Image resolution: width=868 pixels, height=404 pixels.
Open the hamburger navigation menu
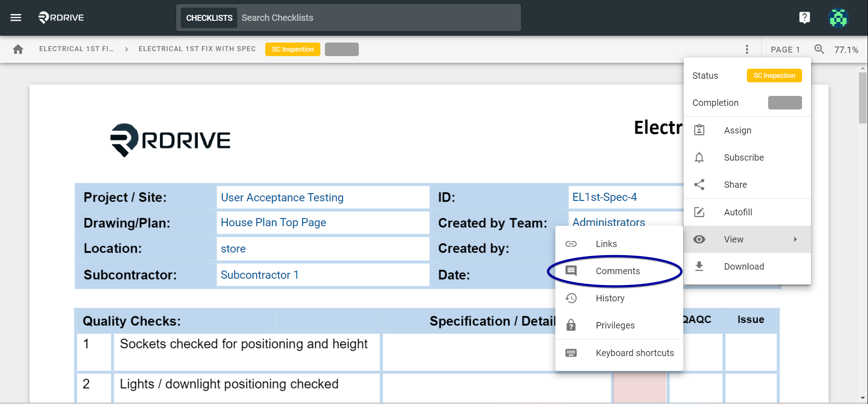tap(16, 18)
